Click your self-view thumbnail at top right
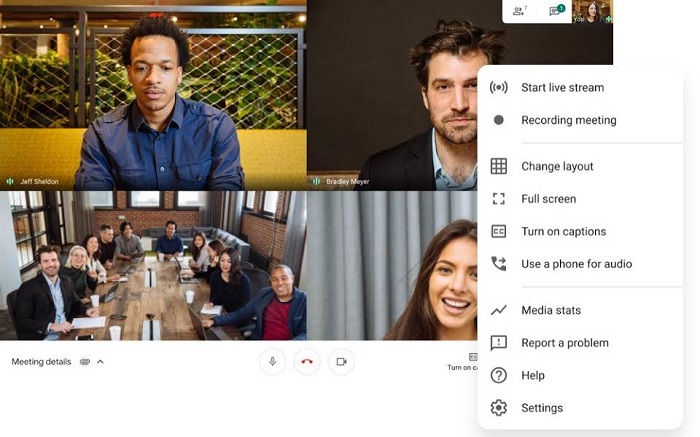700x437 pixels. click(x=592, y=11)
